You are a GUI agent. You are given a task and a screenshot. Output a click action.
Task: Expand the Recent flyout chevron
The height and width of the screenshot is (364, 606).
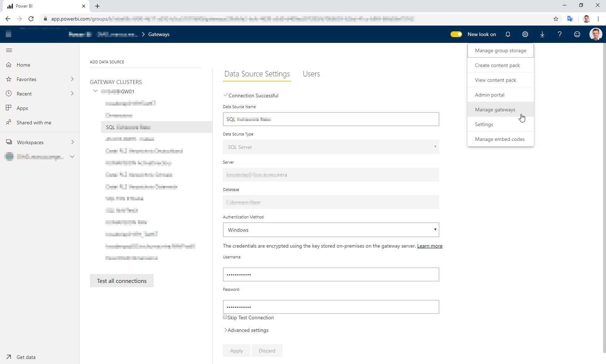coord(72,93)
